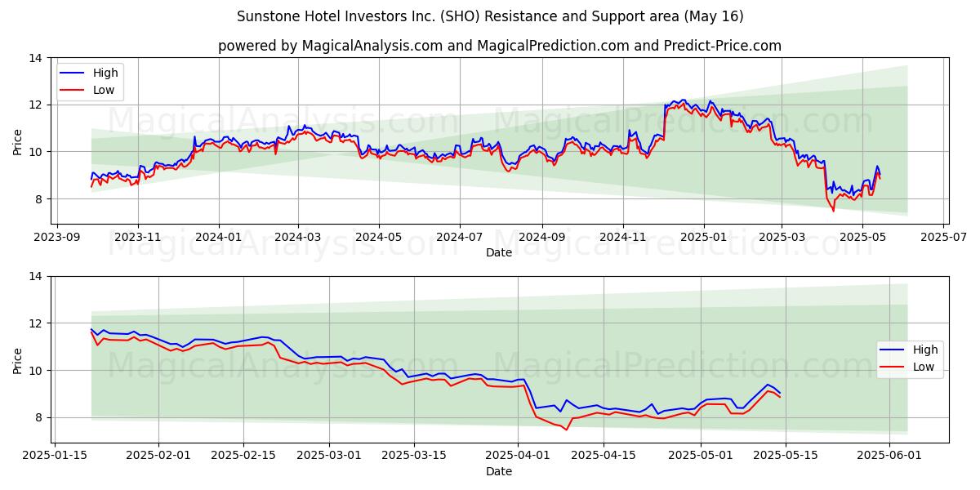The height and width of the screenshot is (490, 980).
Task: Click the y-axis value 8 on top chart
Action: click(x=38, y=198)
